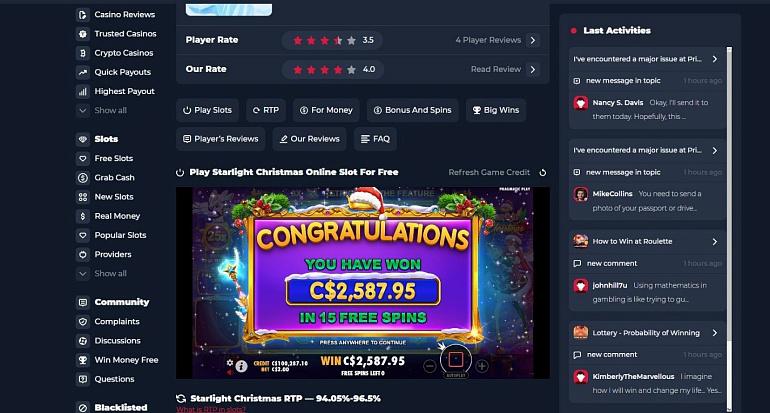Select the Grab Cash sidebar icon
The width and height of the screenshot is (770, 413).
pyautogui.click(x=82, y=178)
